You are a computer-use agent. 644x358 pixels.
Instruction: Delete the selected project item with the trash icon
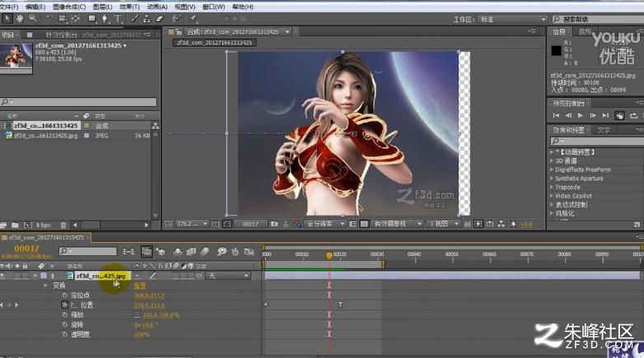(63, 225)
